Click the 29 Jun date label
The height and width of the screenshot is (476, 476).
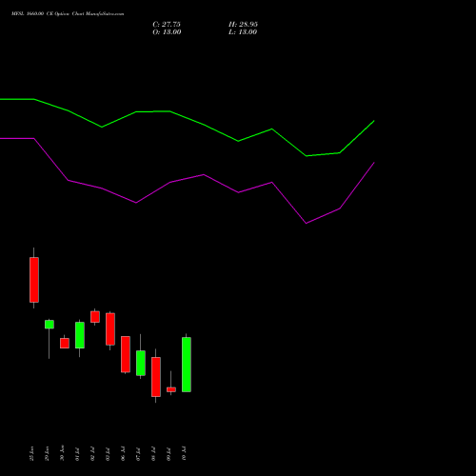coord(47,453)
